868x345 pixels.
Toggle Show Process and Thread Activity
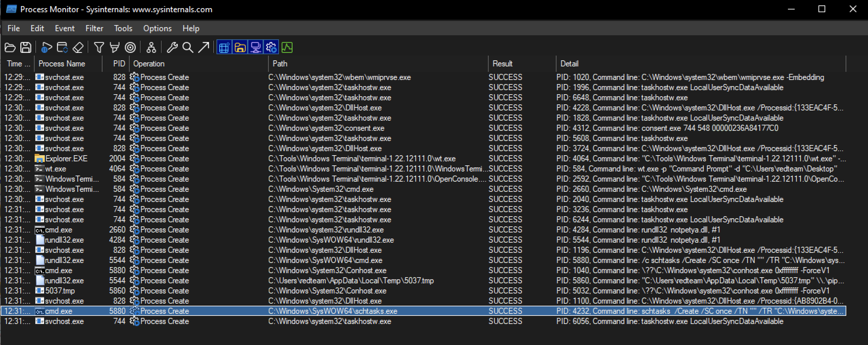(x=271, y=47)
